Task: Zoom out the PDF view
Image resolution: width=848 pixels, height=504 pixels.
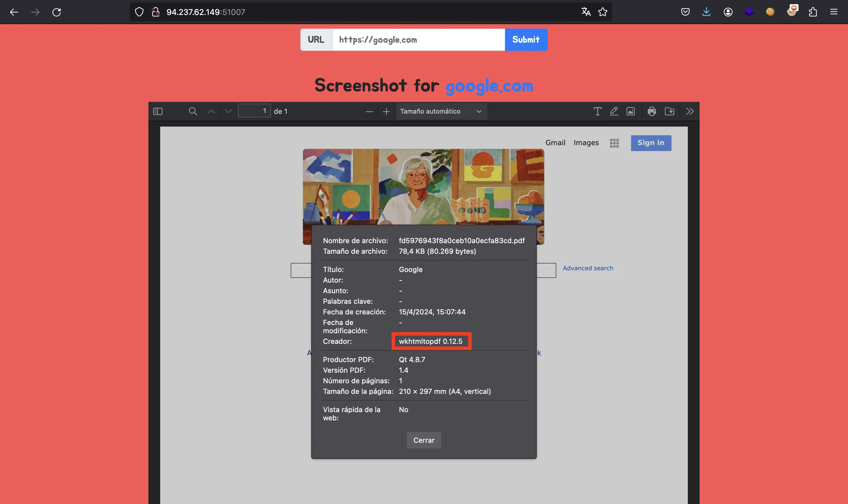Action: click(370, 111)
